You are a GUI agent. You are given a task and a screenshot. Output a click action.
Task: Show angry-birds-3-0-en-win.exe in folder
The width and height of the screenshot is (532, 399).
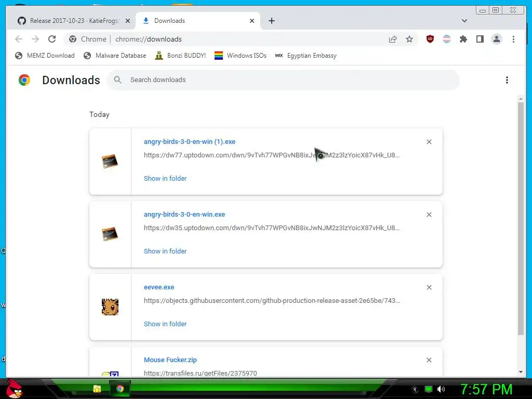click(x=165, y=251)
